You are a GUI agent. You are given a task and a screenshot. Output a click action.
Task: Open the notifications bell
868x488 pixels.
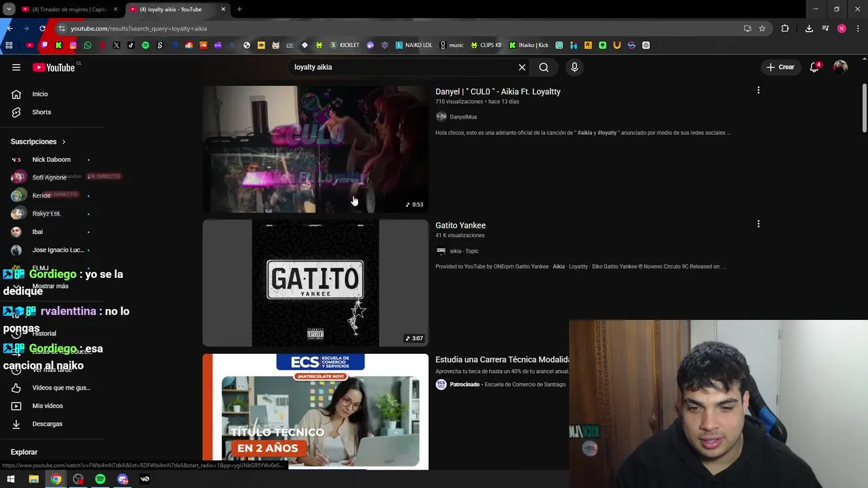(x=814, y=67)
